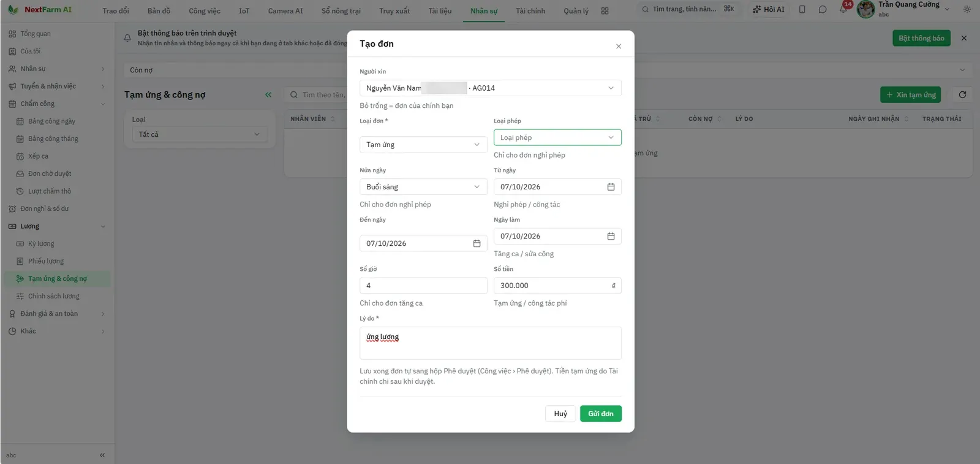
Task: Open the Loại đơn dropdown showing Tạm ứng
Action: click(x=423, y=145)
